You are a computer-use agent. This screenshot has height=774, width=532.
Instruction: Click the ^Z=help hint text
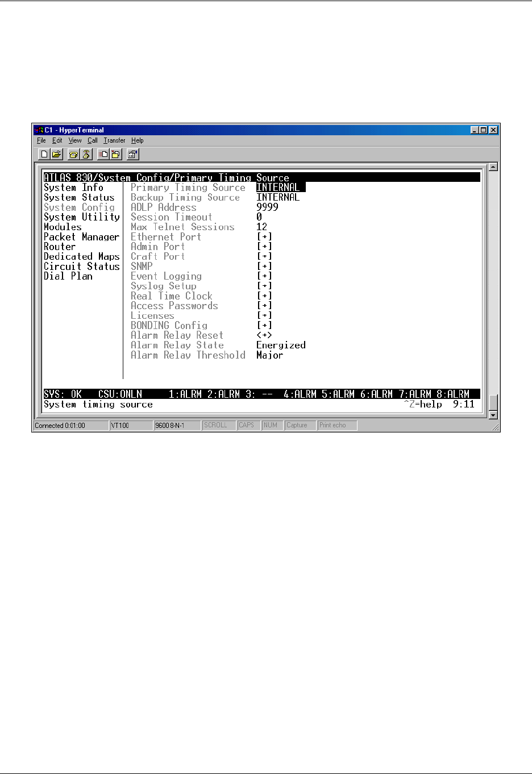[423, 405]
